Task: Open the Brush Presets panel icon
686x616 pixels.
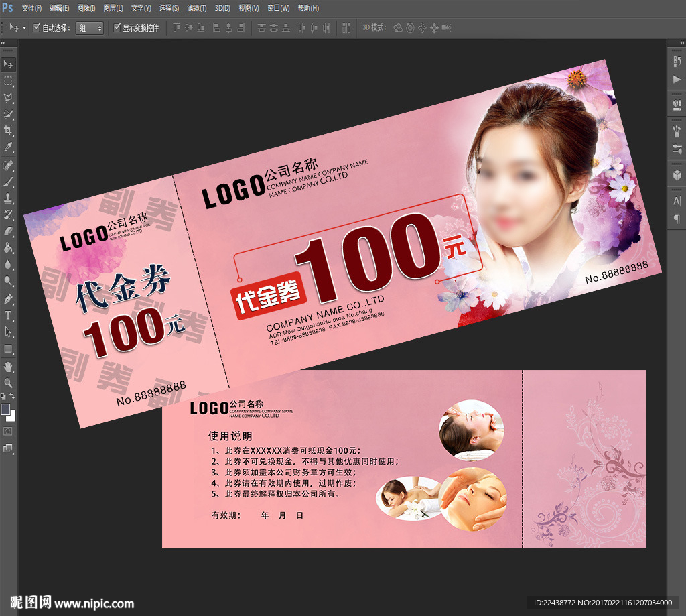Action: pyautogui.click(x=677, y=131)
